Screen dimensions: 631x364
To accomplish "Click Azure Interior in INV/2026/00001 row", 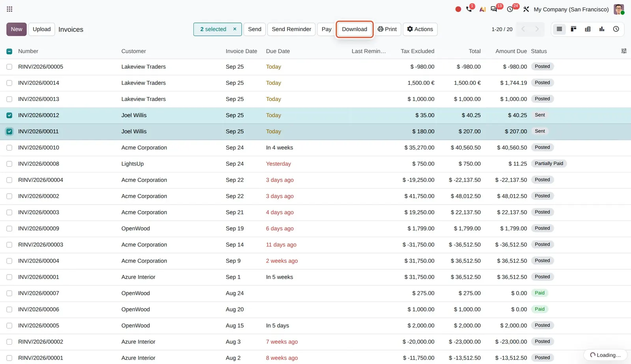I will pyautogui.click(x=138, y=277).
